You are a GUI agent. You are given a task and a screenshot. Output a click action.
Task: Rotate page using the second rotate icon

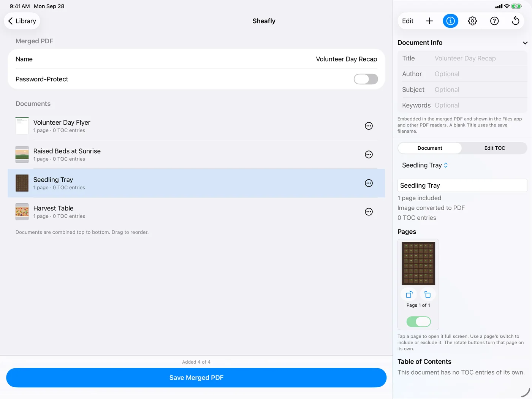(427, 294)
